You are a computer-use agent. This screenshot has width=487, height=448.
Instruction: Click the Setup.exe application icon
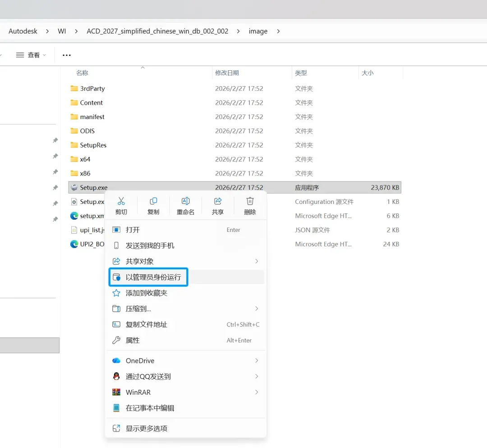point(74,188)
